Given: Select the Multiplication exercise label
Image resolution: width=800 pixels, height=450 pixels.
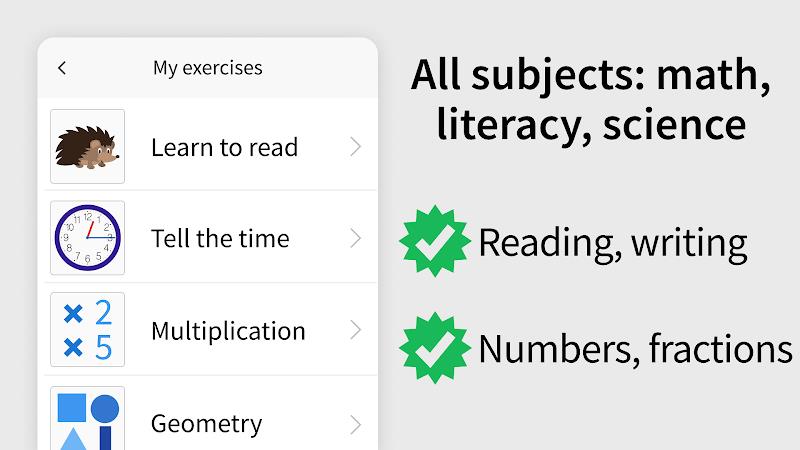Looking at the screenshot, I should click(228, 331).
